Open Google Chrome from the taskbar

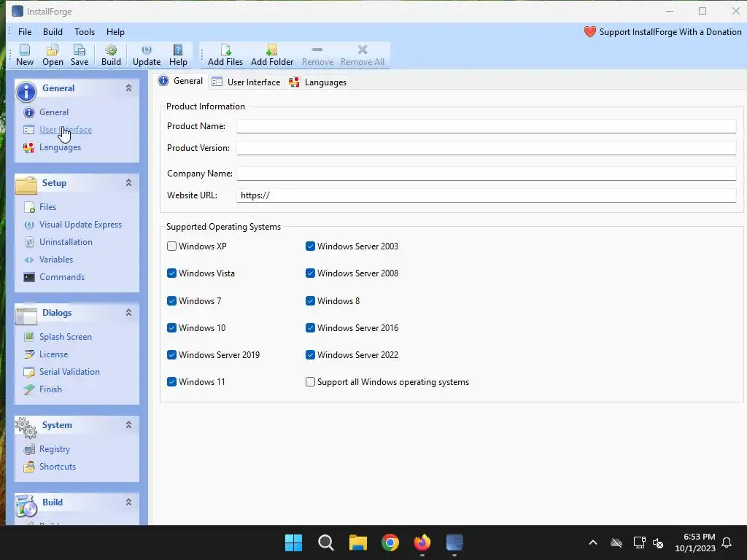point(390,542)
